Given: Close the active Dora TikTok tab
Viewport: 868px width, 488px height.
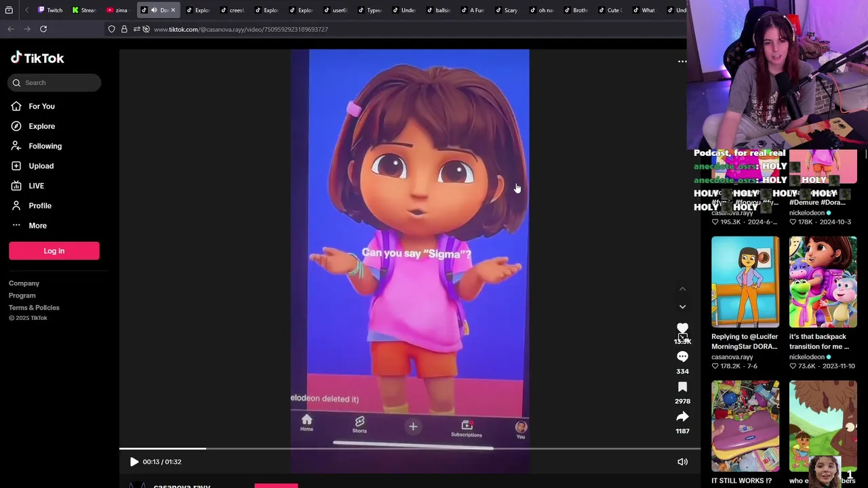Looking at the screenshot, I should tap(173, 10).
